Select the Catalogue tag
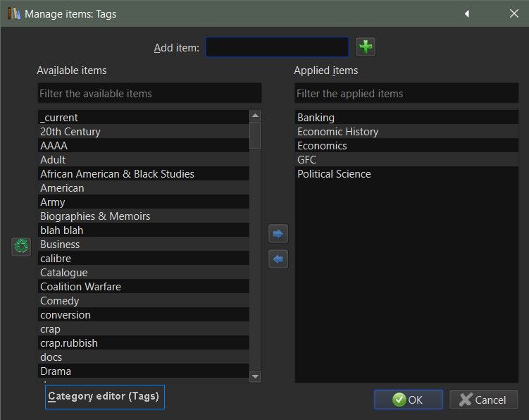The width and height of the screenshot is (529, 420). (144, 273)
